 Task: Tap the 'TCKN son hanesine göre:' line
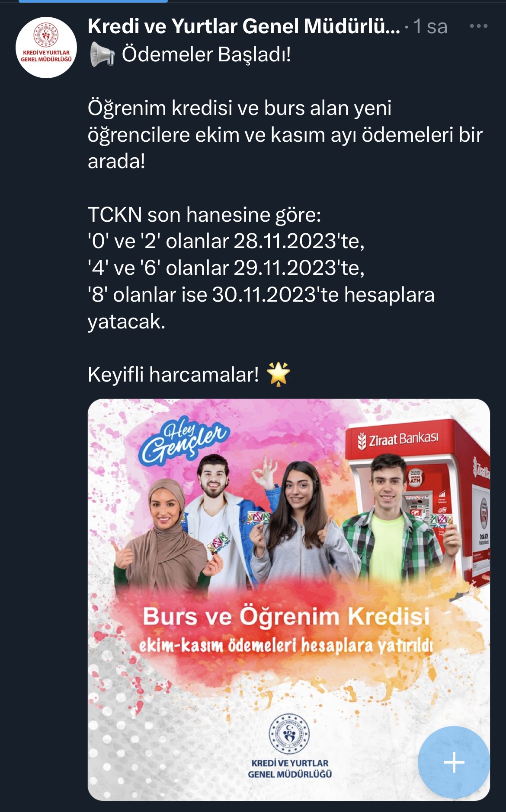205,214
